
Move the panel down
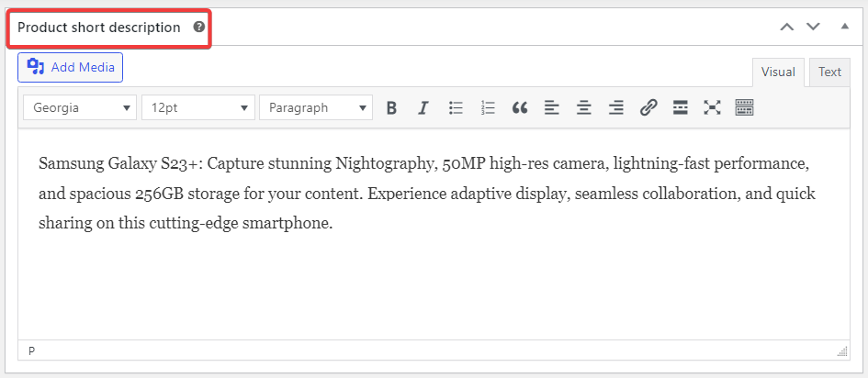click(x=813, y=27)
